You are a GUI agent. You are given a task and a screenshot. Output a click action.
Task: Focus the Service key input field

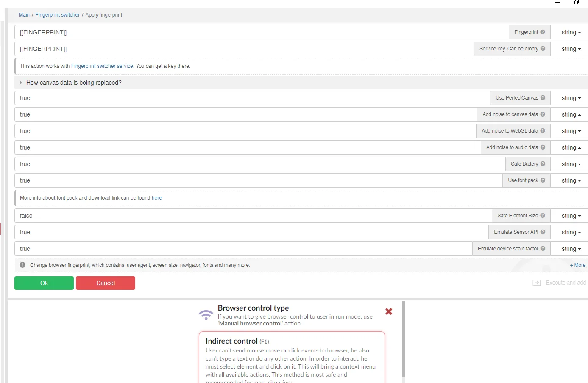point(244,49)
